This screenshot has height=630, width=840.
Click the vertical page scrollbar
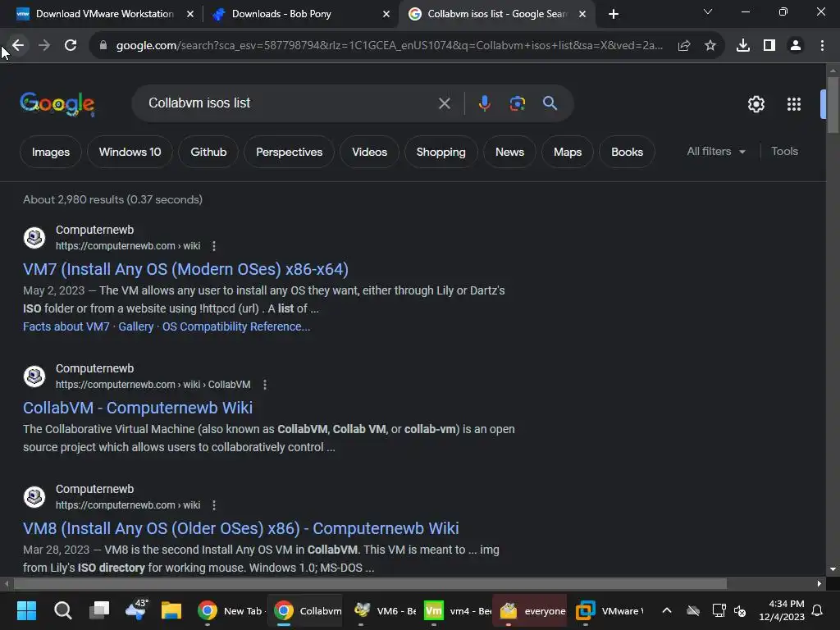click(833, 105)
